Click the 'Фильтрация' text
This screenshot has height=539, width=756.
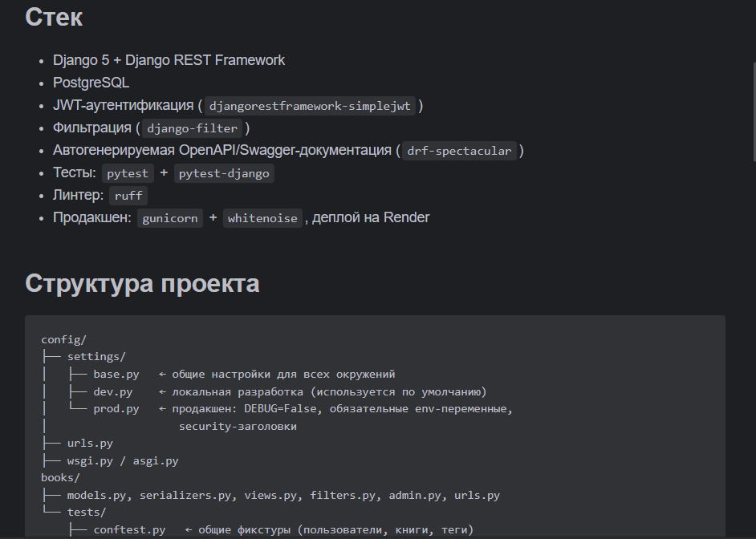coord(92,128)
